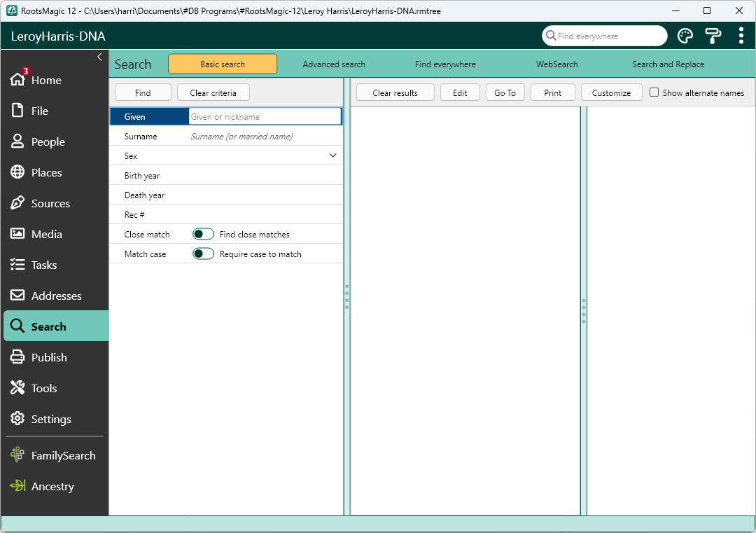Click the Customize button
The image size is (756, 533).
[x=611, y=92]
